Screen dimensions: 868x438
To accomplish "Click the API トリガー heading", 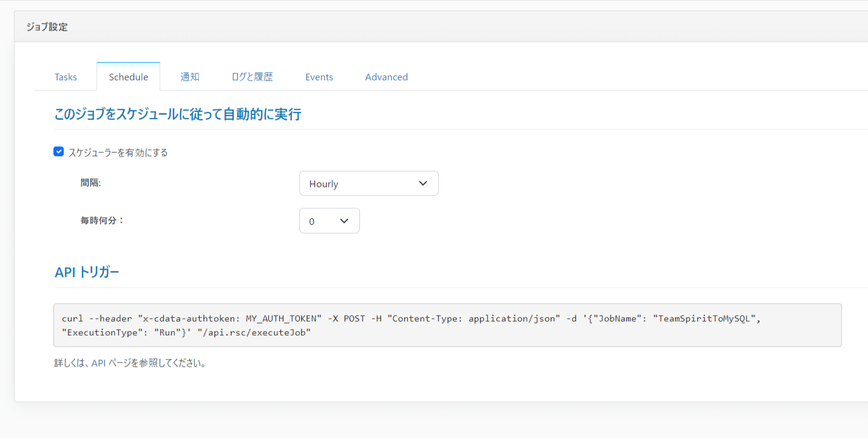I will tap(87, 272).
